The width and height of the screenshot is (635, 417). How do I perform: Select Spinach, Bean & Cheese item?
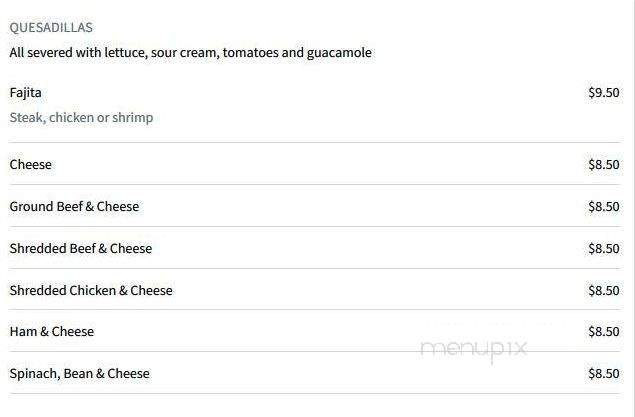click(80, 374)
